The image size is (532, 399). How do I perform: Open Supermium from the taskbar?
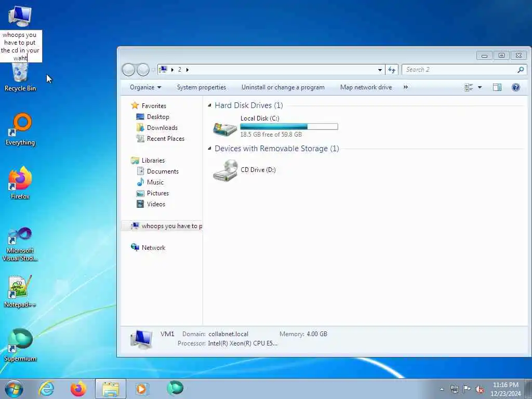(175, 388)
